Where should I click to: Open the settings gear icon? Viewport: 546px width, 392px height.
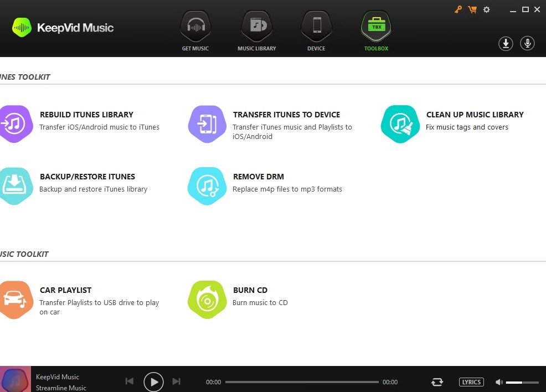coord(486,9)
